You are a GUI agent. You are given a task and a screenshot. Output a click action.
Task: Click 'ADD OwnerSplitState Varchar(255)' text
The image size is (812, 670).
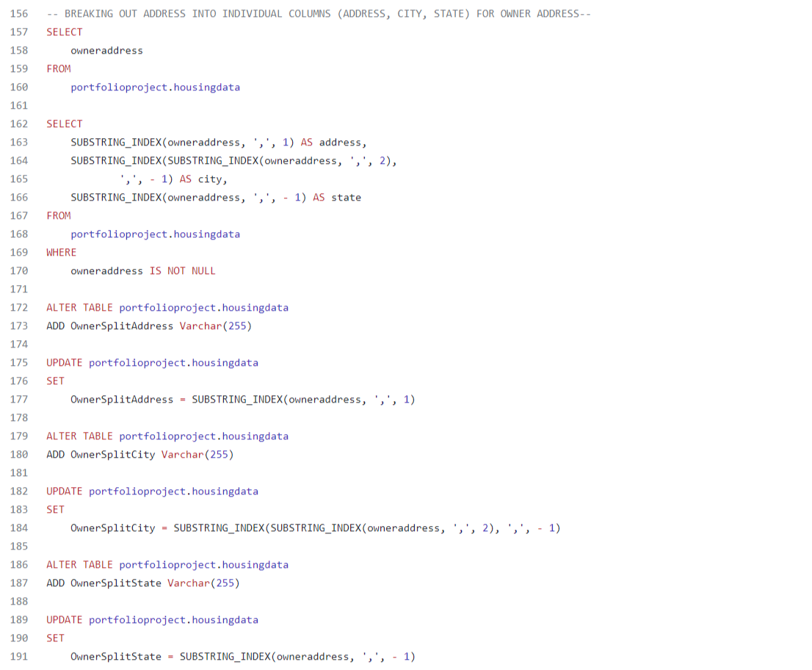tap(143, 583)
